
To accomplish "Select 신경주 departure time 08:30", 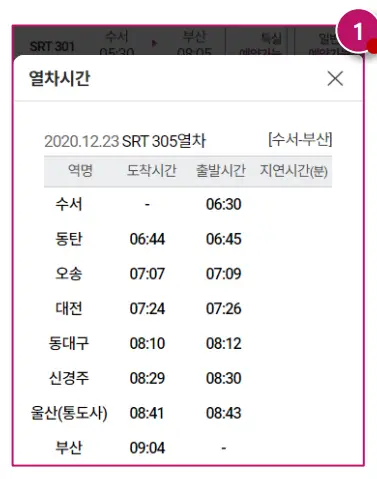I will tap(224, 378).
